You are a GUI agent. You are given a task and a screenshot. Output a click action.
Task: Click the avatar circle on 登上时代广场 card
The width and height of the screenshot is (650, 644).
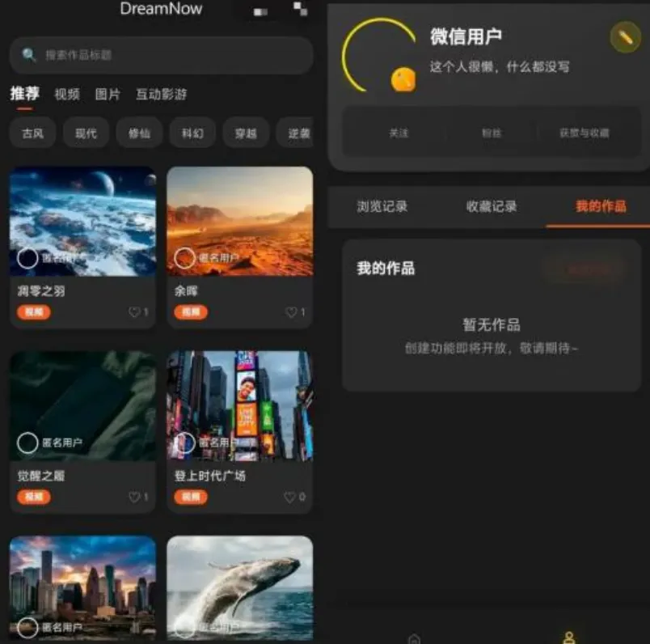pyautogui.click(x=184, y=443)
